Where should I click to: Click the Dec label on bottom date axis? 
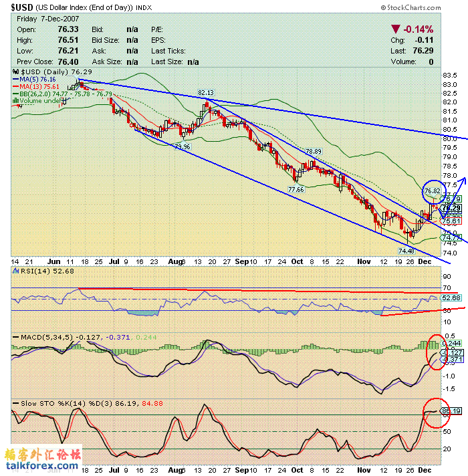pyautogui.click(x=425, y=470)
